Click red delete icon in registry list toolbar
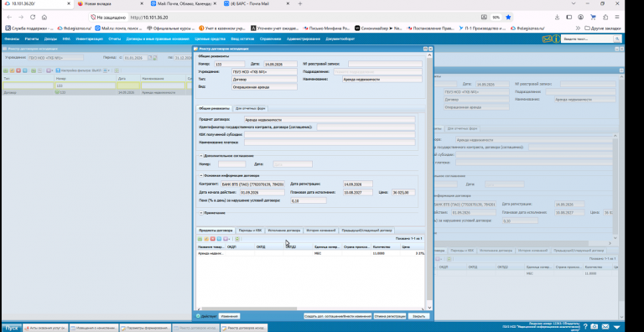Viewport: 644px width, 332px height. click(x=18, y=70)
